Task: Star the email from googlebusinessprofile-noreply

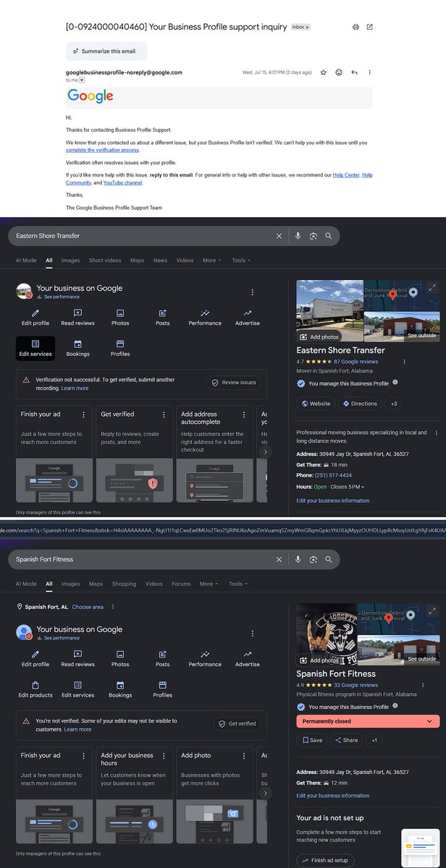Action: [x=323, y=72]
